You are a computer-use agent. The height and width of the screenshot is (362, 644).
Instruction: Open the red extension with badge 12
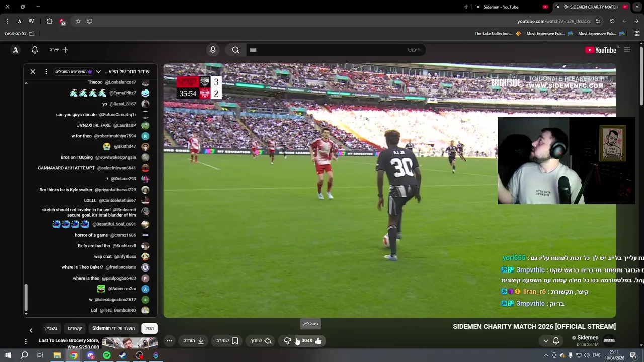point(62,22)
